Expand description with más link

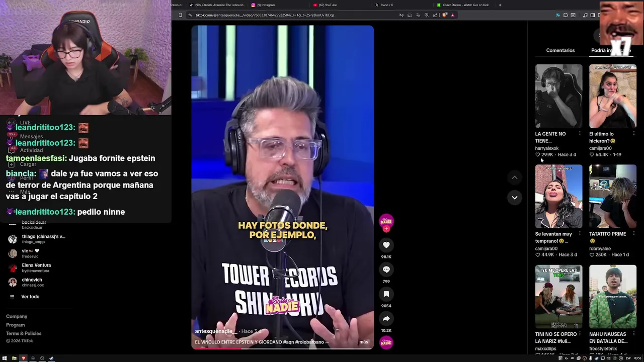point(364,342)
